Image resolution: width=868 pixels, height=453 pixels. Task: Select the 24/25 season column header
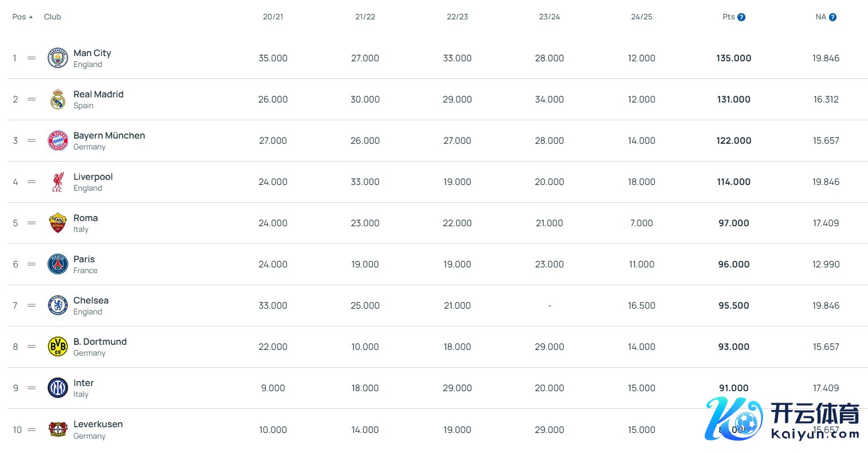(641, 17)
